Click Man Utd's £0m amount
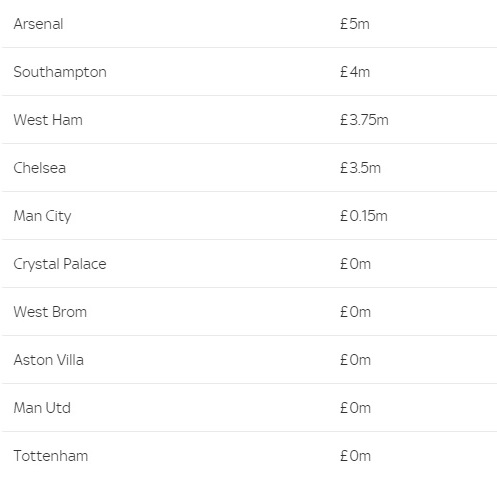This screenshot has height=500, width=497. coord(355,408)
